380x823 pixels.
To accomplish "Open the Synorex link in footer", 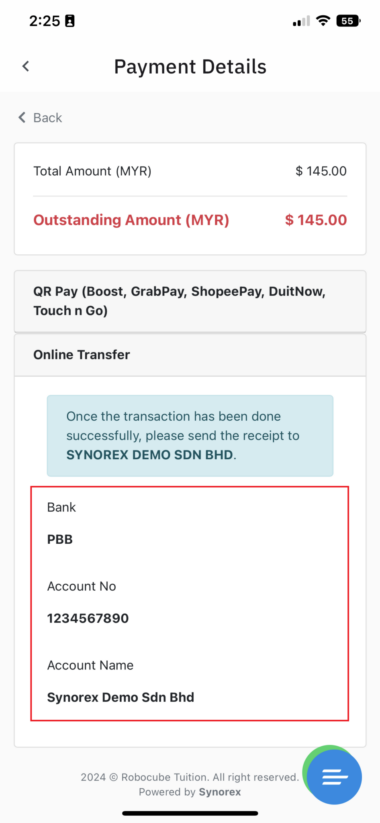I will 219,792.
